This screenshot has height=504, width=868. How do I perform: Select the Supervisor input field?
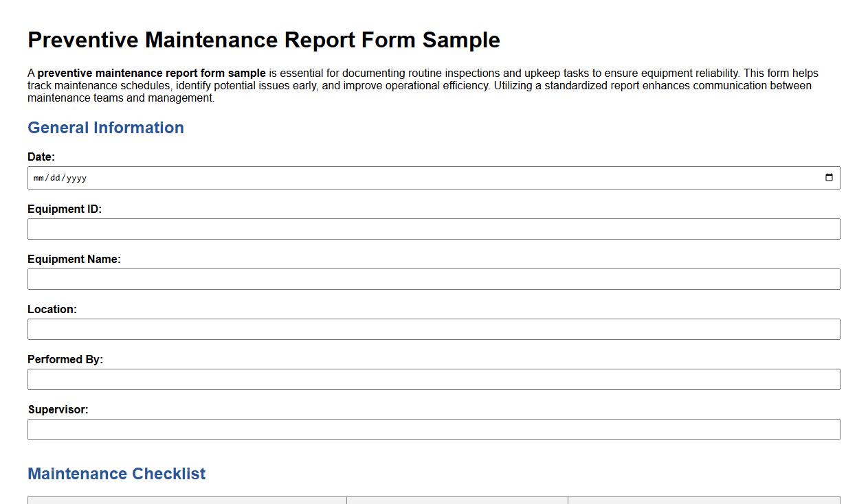(x=433, y=429)
